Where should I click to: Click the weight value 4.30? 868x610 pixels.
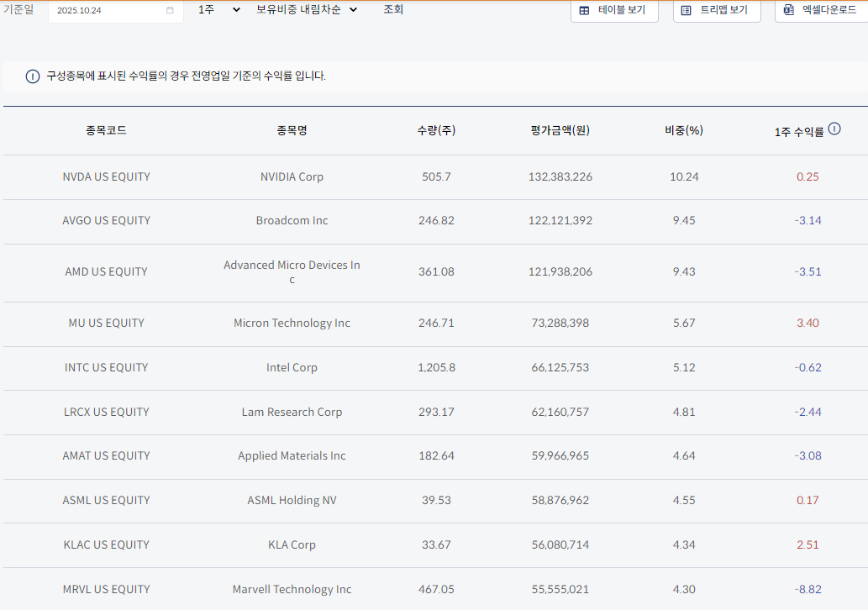click(x=684, y=590)
